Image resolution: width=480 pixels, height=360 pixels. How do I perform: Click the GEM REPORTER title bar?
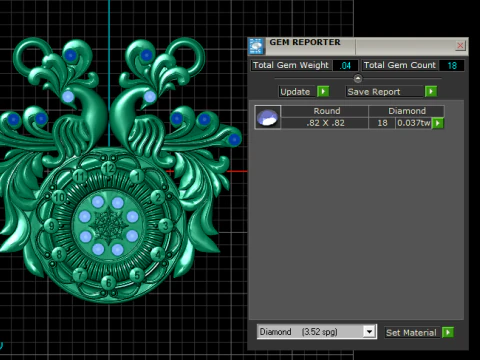[x=358, y=46]
